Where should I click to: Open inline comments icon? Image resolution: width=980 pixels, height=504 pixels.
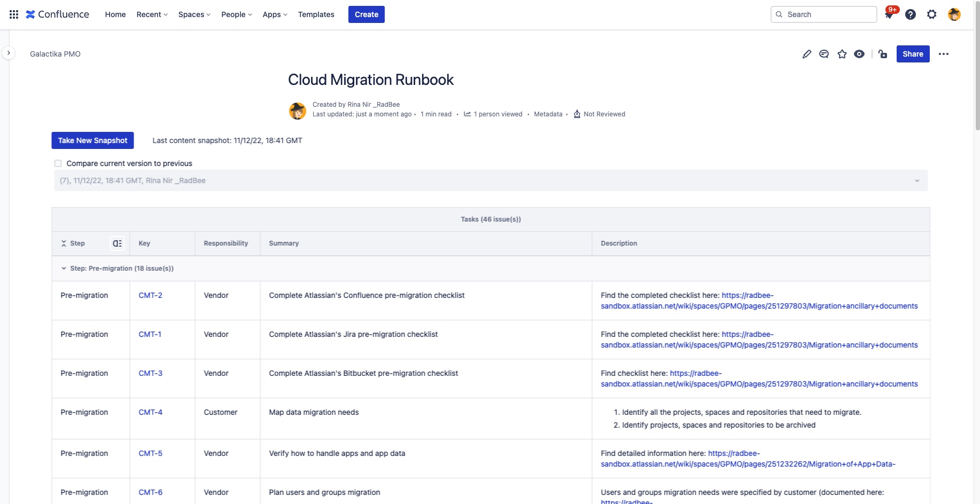click(x=824, y=54)
